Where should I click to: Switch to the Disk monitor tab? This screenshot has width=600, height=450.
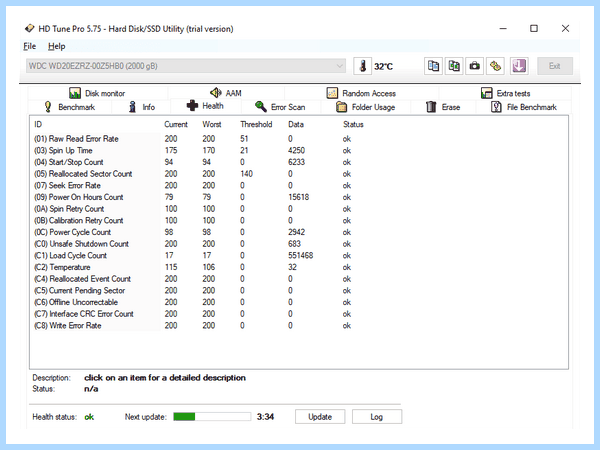click(x=97, y=93)
